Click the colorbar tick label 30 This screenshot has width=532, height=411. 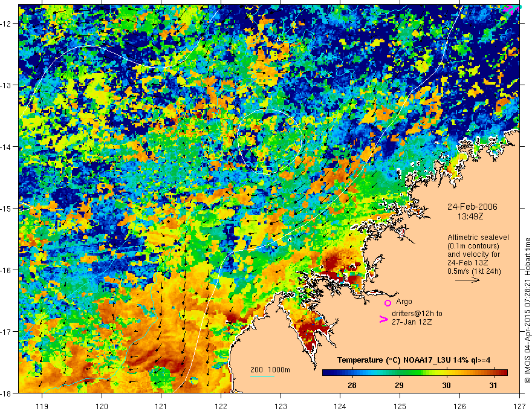click(x=446, y=385)
